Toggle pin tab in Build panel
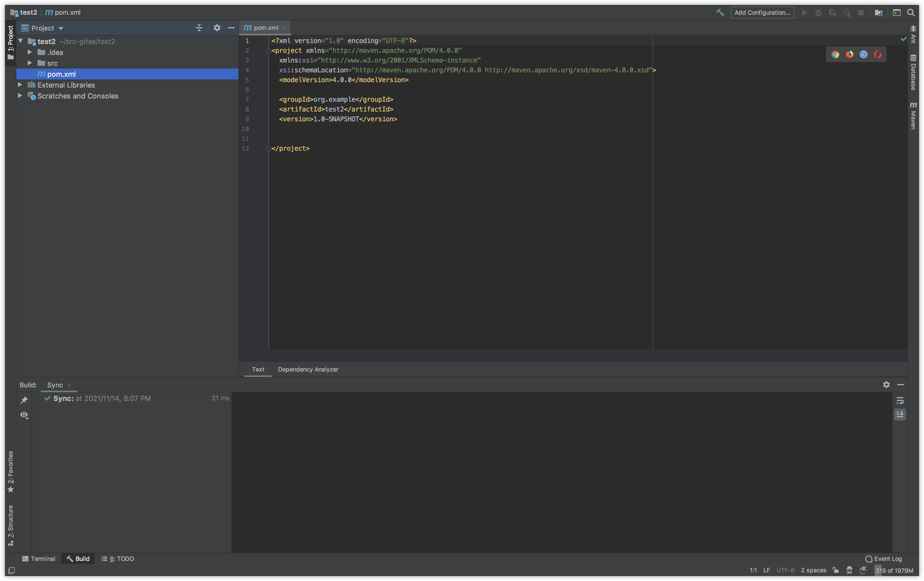Viewport: 924px width, 581px height. pyautogui.click(x=24, y=400)
